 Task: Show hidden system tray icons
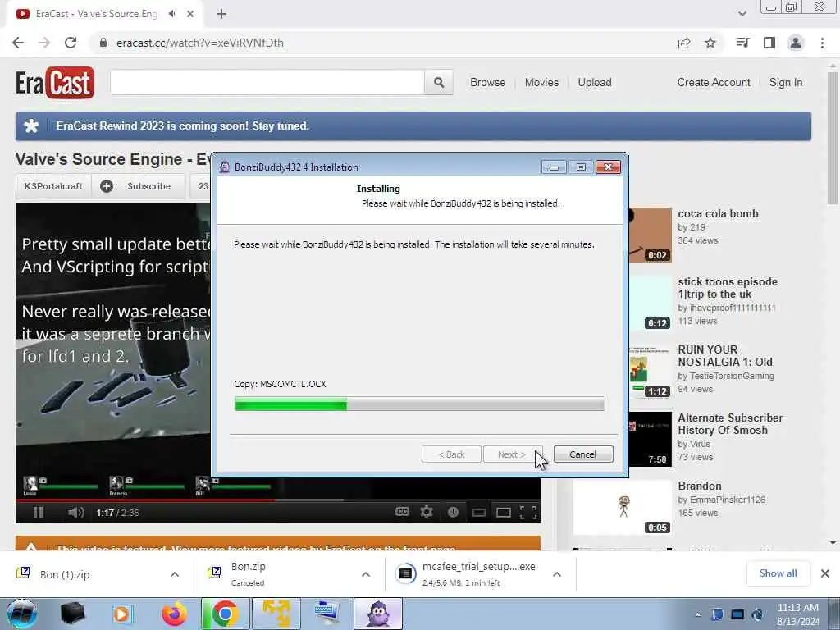coord(697,615)
